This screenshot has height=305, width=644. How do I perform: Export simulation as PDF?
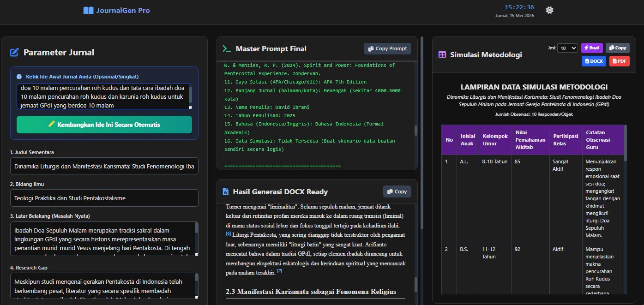[619, 61]
